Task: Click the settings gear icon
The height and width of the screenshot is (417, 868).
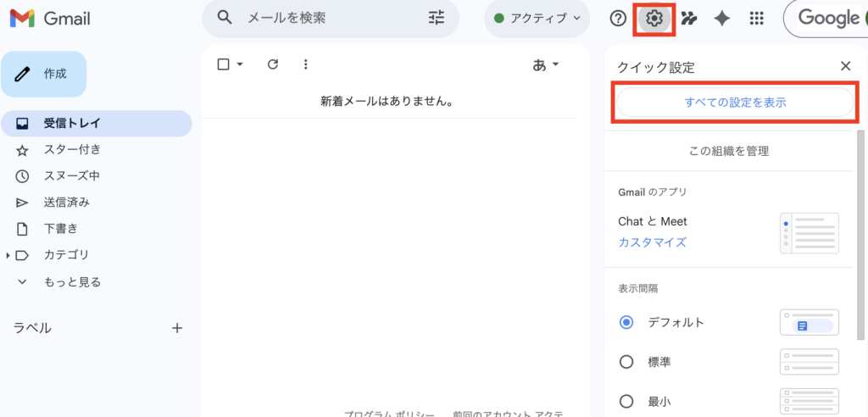Action: [x=654, y=19]
